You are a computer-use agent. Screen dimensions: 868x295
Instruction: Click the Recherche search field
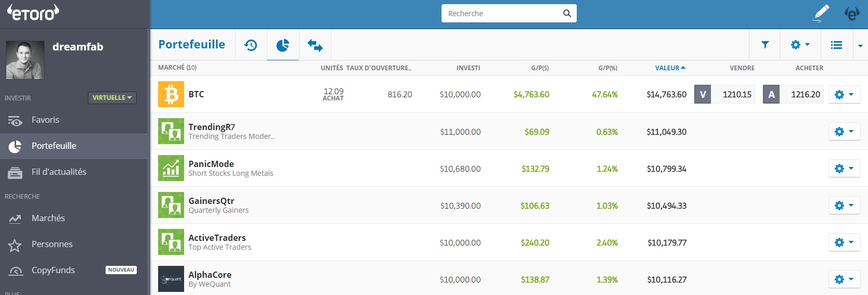point(502,14)
